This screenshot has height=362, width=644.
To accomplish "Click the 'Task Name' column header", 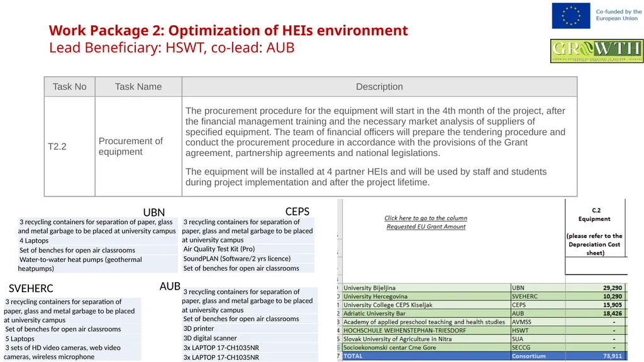I will pyautogui.click(x=138, y=87).
